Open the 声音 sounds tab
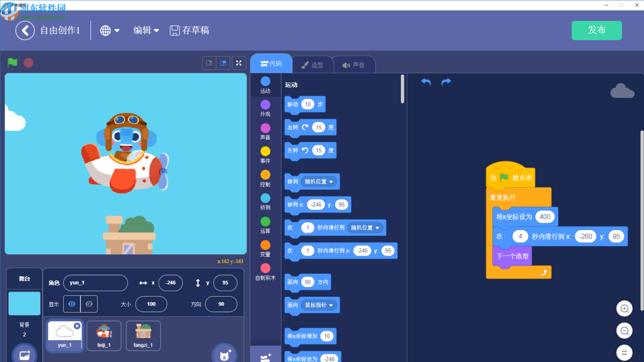This screenshot has height=362, width=644. coord(354,65)
